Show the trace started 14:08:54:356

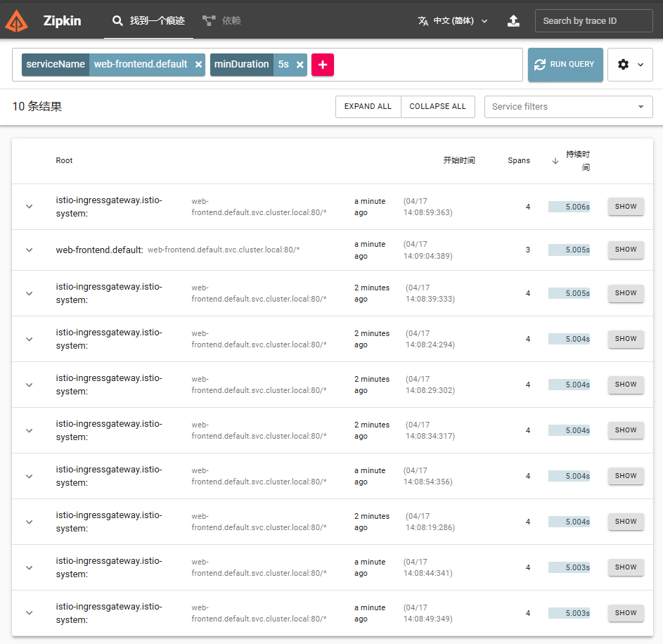[x=626, y=476]
